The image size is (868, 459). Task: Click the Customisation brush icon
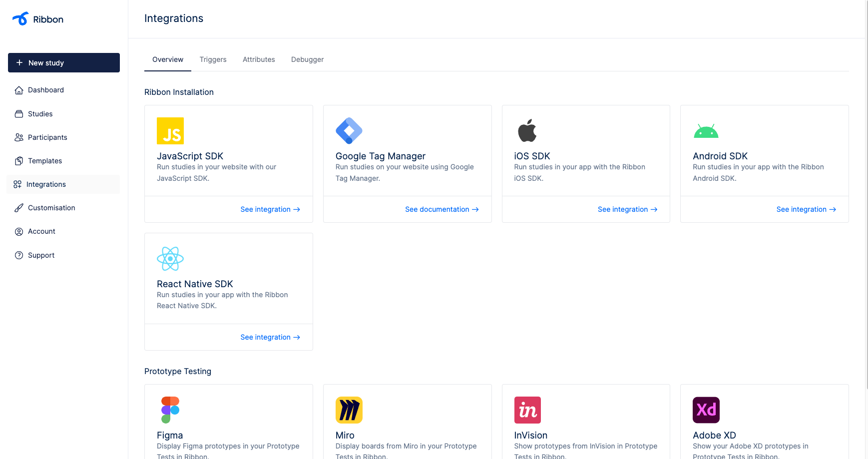pyautogui.click(x=19, y=208)
